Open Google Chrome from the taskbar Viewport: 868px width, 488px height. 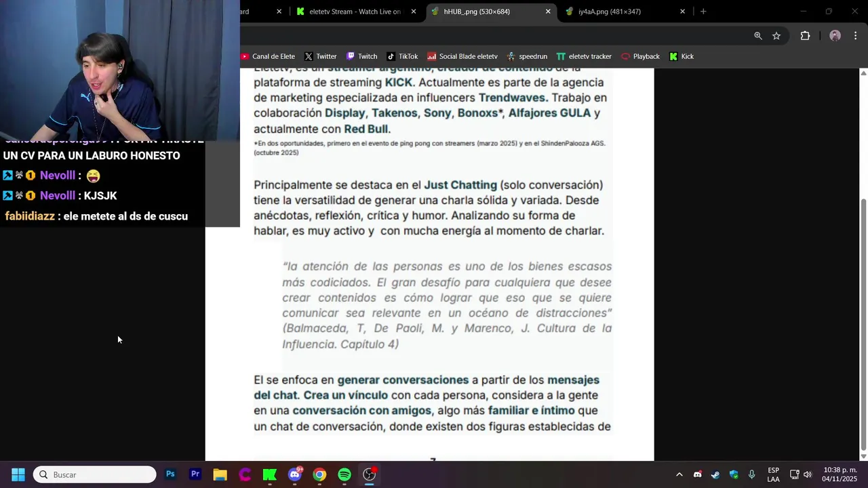[x=319, y=474]
